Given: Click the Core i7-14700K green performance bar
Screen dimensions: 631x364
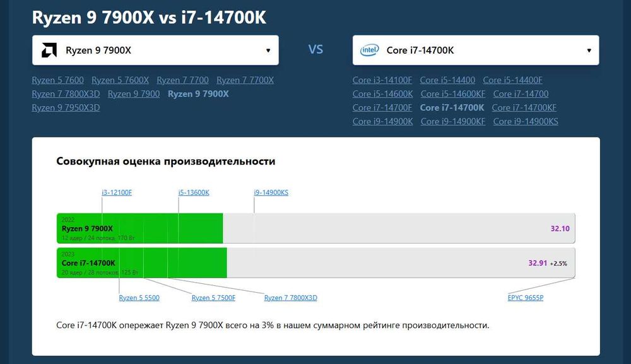Looking at the screenshot, I should click(141, 262).
